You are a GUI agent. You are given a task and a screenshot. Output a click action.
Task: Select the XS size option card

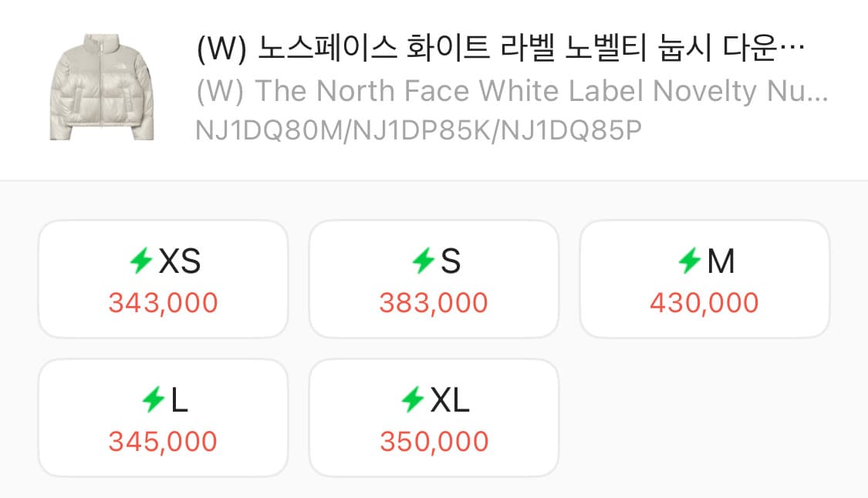coord(163,278)
